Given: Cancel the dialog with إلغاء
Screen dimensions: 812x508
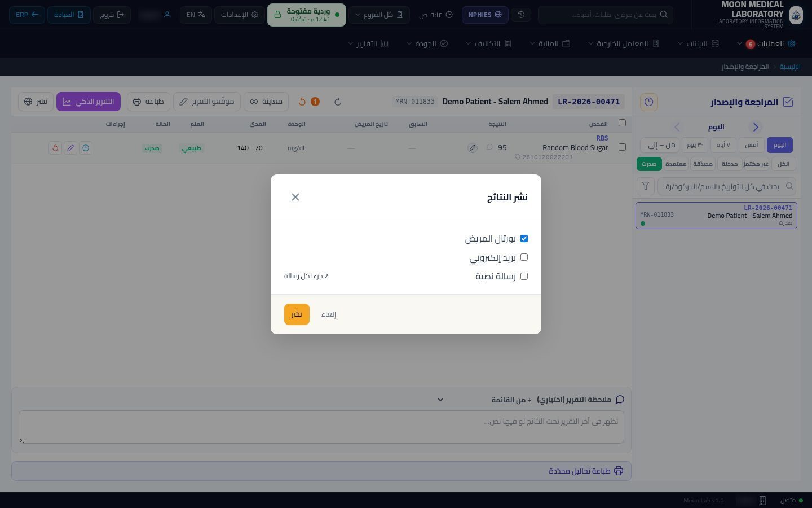Looking at the screenshot, I should [x=329, y=314].
